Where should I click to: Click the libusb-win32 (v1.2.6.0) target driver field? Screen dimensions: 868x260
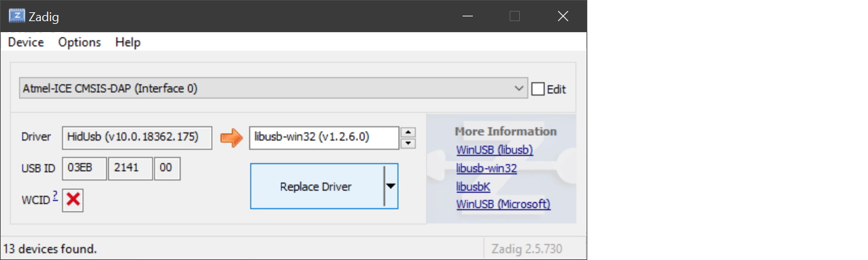(324, 137)
